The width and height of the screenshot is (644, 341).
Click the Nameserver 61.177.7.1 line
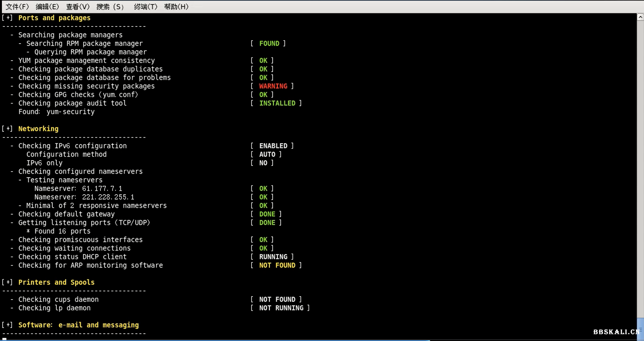78,189
